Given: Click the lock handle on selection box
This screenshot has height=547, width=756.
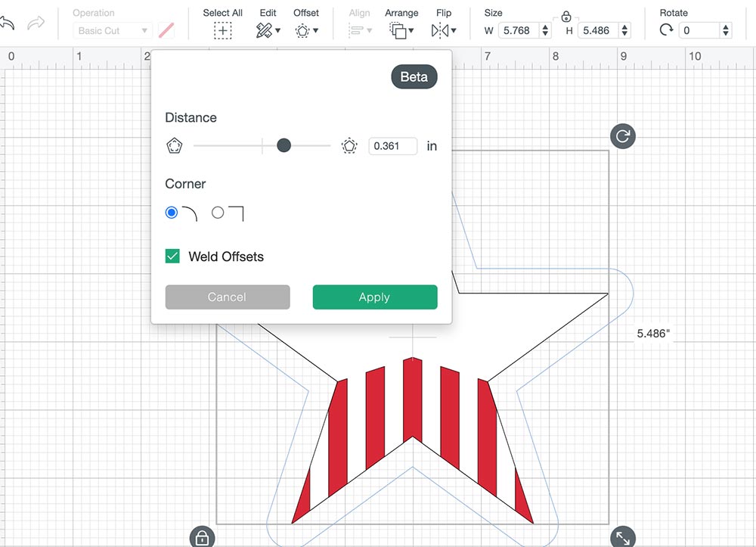Looking at the screenshot, I should [x=202, y=536].
